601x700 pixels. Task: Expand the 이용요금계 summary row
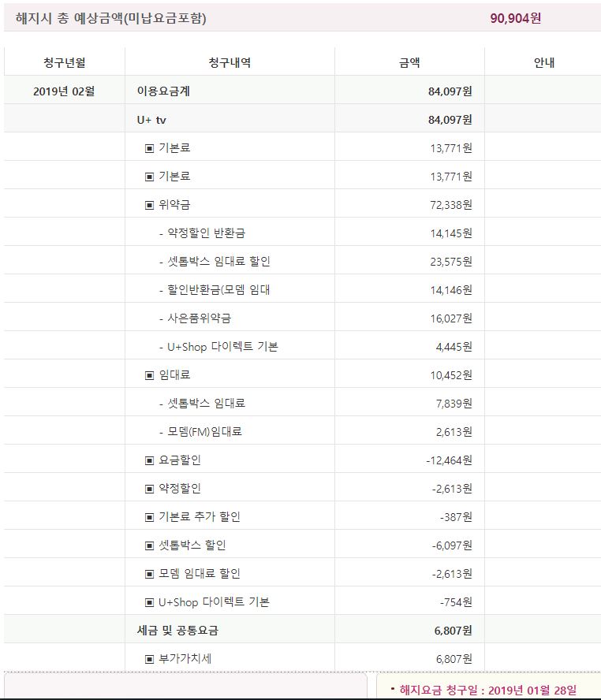click(x=163, y=91)
